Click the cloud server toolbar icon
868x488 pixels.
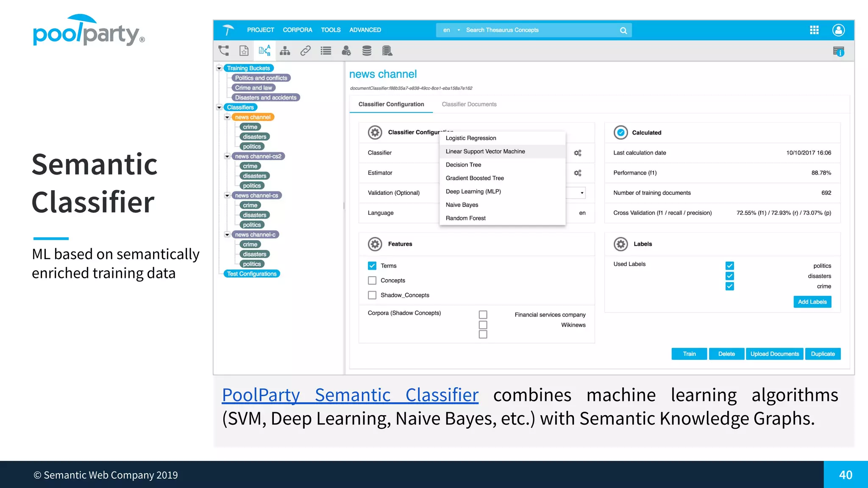click(387, 51)
